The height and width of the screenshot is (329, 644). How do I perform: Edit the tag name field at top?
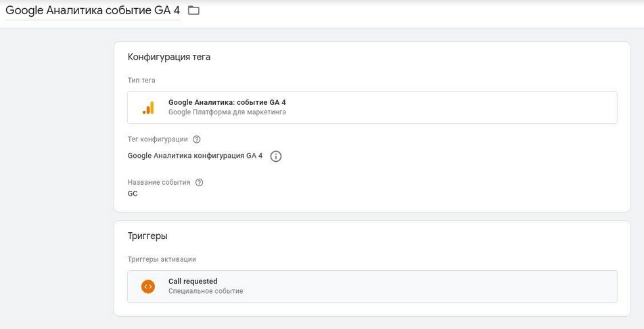click(x=93, y=10)
